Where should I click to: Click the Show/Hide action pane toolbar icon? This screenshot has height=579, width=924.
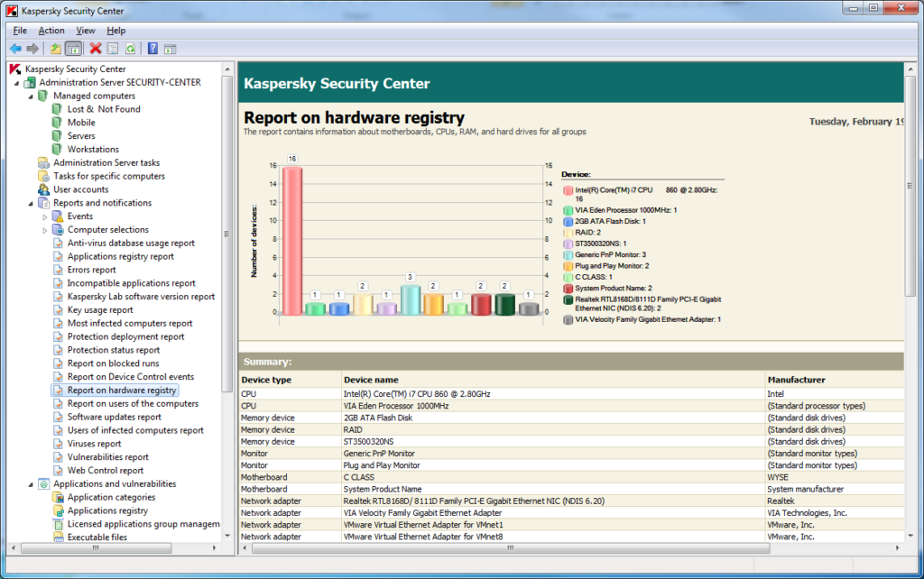[x=171, y=49]
